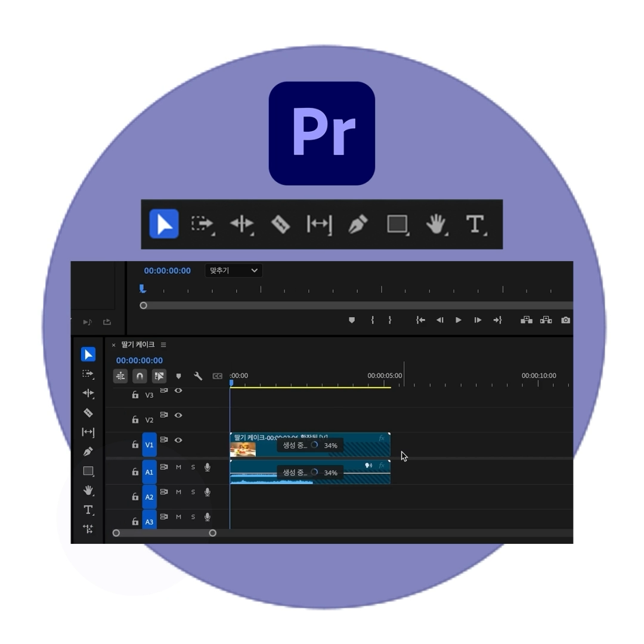Click Mark In bracket button
The width and height of the screenshot is (644, 644).
click(x=372, y=320)
